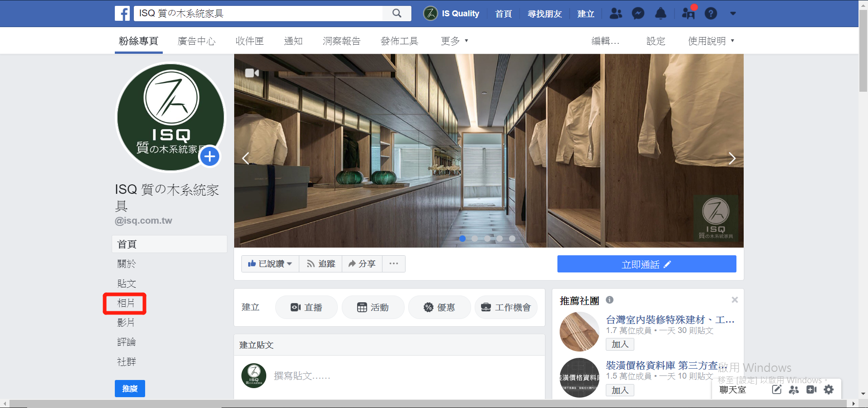868x408 pixels.
Task: Open the quick help question mark icon
Action: pyautogui.click(x=711, y=14)
